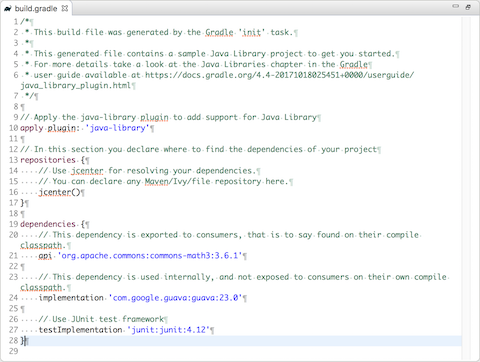Close the build.gradle tab

pos(65,8)
